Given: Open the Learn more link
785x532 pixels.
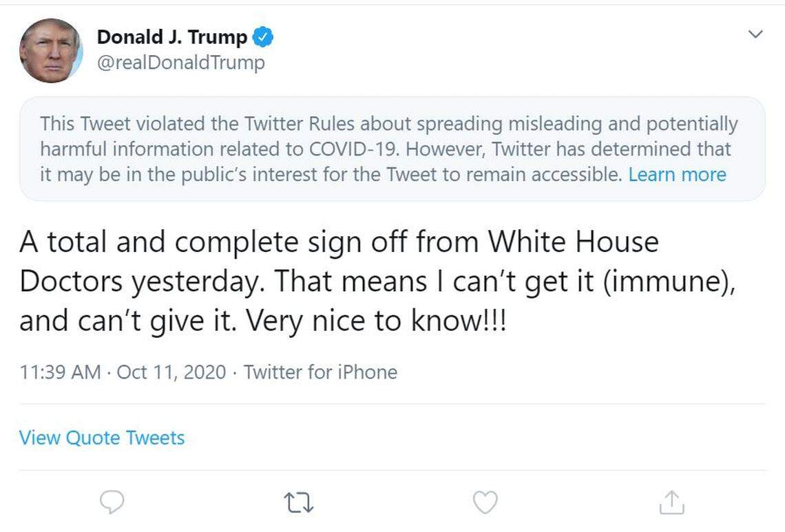Looking at the screenshot, I should pos(677,175).
